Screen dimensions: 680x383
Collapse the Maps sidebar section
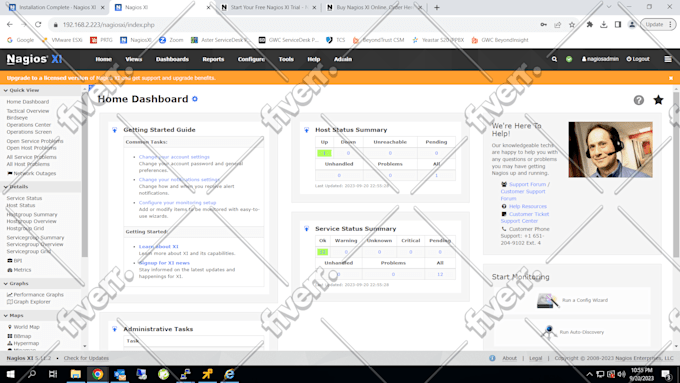click(x=13, y=315)
